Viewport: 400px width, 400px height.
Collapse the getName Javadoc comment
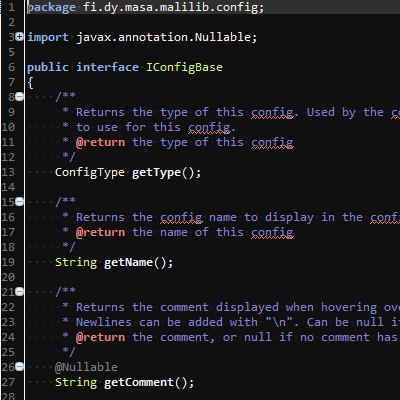[x=20, y=202]
